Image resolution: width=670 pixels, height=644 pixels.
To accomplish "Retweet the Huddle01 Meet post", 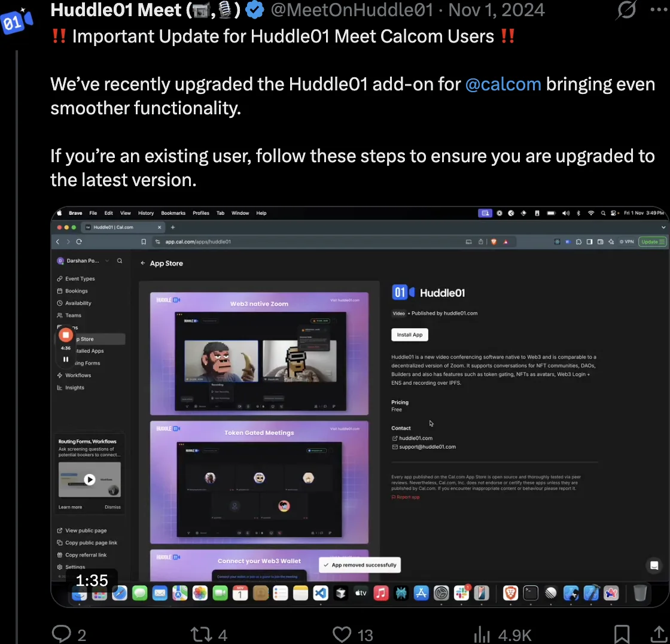I will click(201, 634).
